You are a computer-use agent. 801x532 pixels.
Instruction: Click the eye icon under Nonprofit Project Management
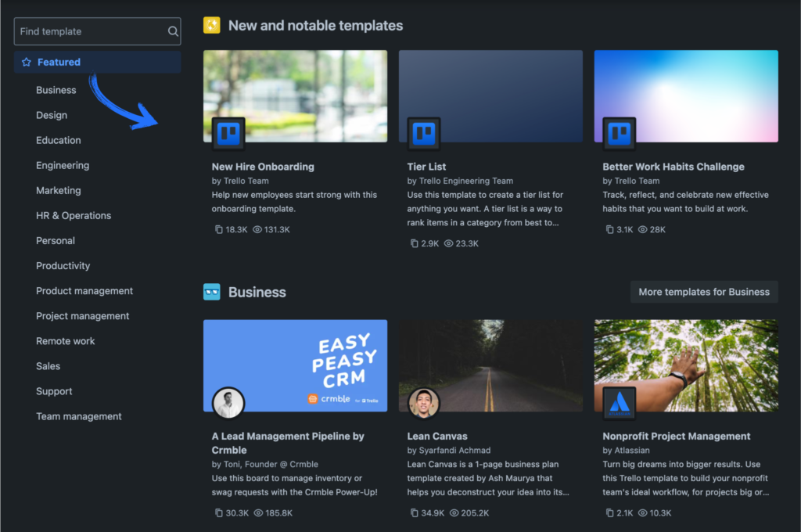click(643, 512)
